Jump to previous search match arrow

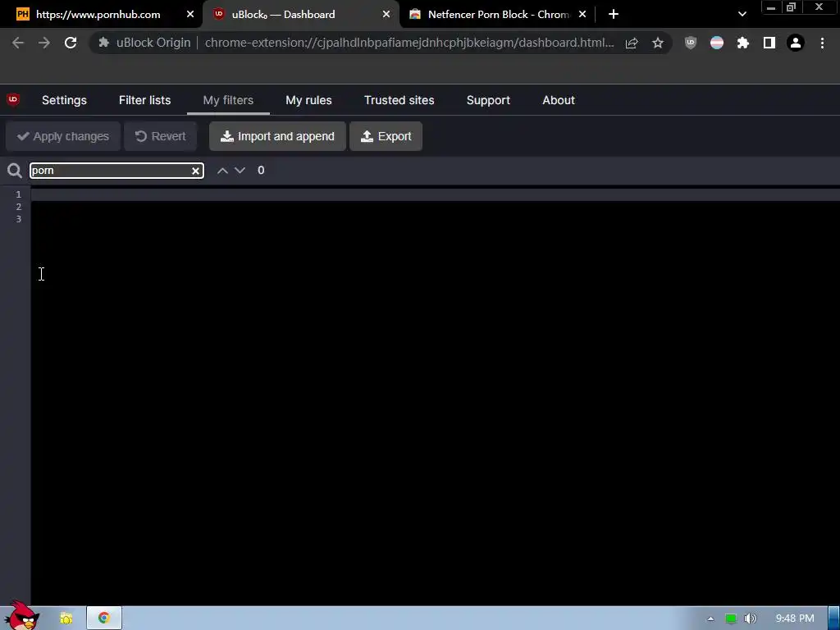222,171
